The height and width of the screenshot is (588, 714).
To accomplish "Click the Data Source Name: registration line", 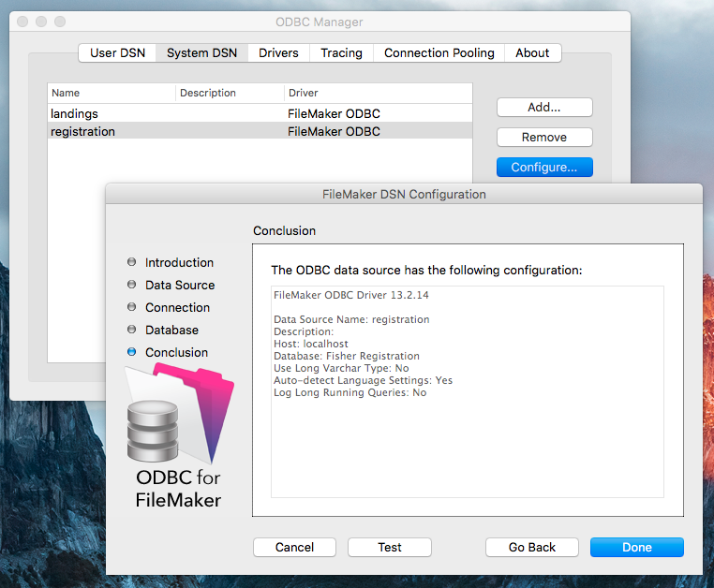I will (x=351, y=319).
